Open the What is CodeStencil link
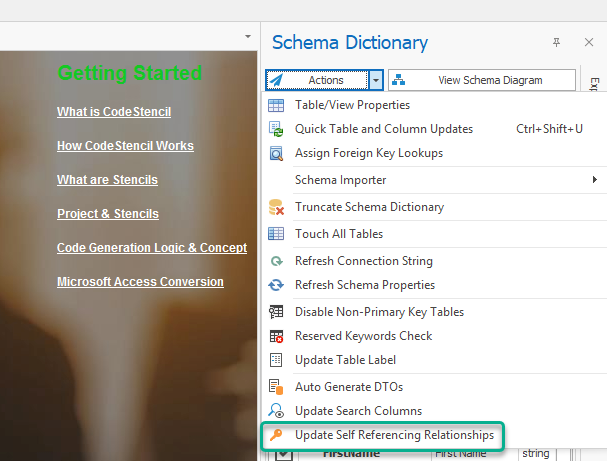Viewport: 607px width, 461px height. click(x=114, y=112)
